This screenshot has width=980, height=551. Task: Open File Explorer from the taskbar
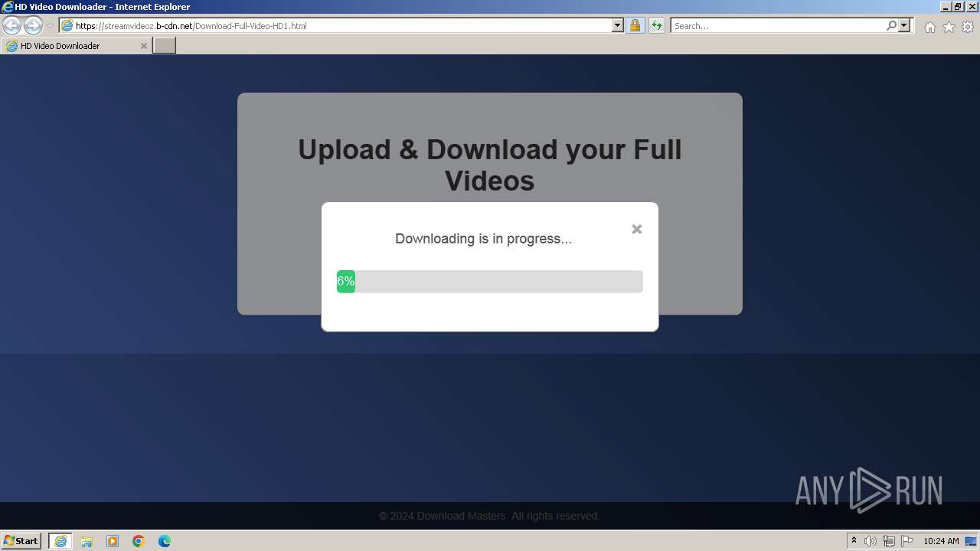pyautogui.click(x=87, y=541)
